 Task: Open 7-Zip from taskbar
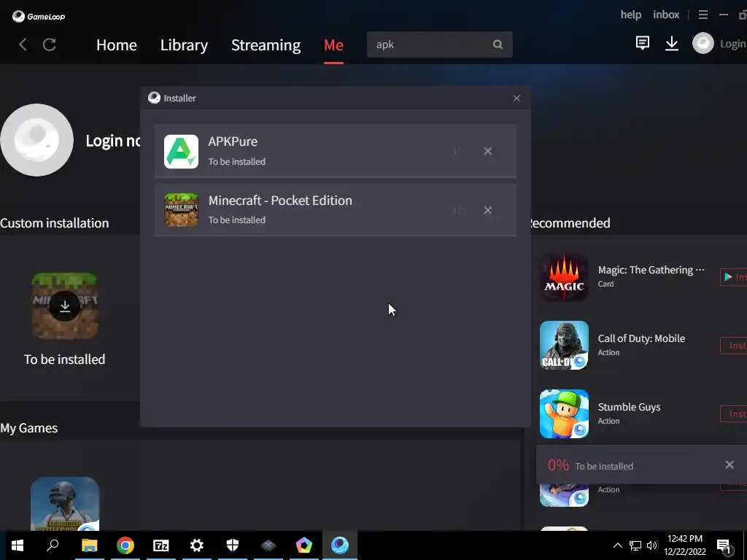point(161,545)
